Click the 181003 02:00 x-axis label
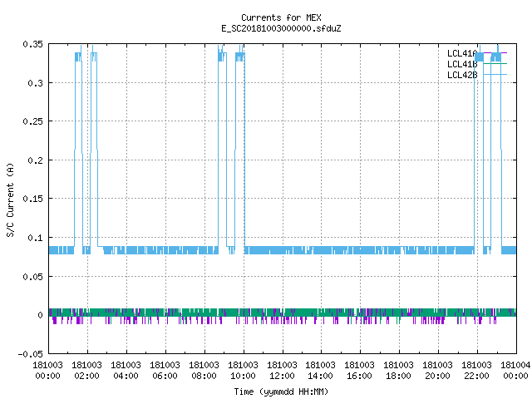This screenshot has height=399, width=532. pos(86,371)
